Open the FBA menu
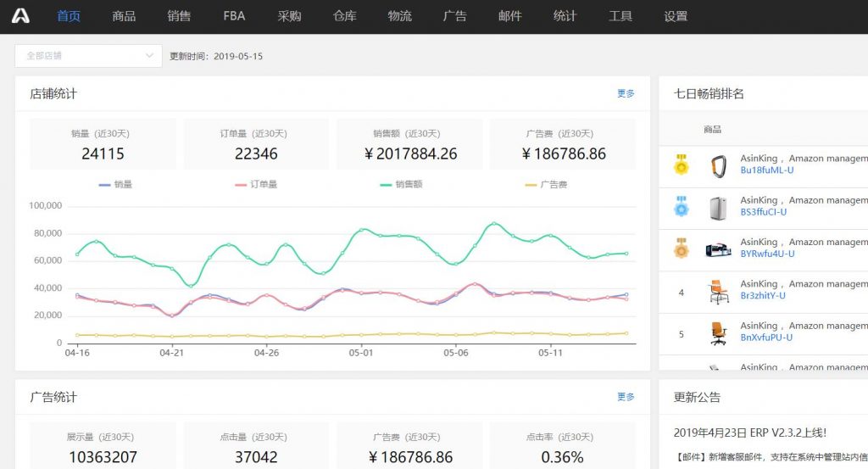The width and height of the screenshot is (868, 469). (234, 16)
